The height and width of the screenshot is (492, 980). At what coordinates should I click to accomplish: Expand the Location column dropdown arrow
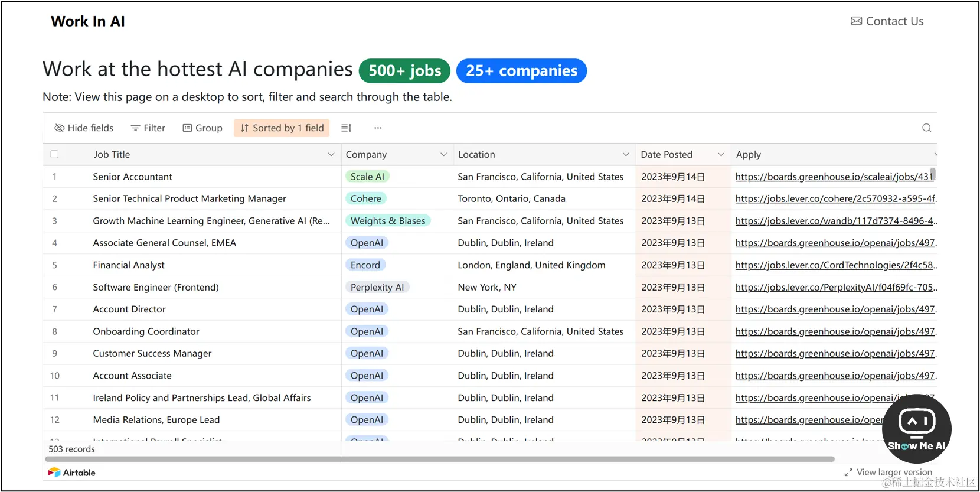(626, 155)
